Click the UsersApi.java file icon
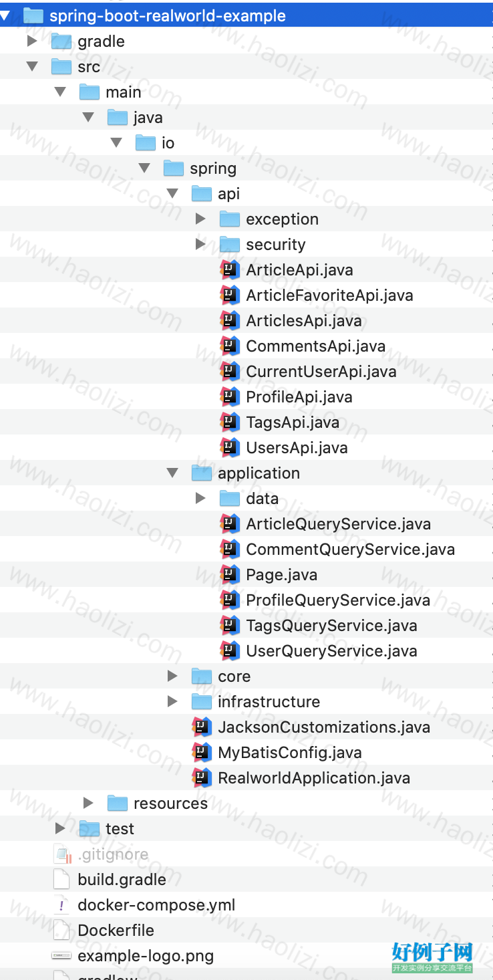The height and width of the screenshot is (980, 493). pos(230,447)
